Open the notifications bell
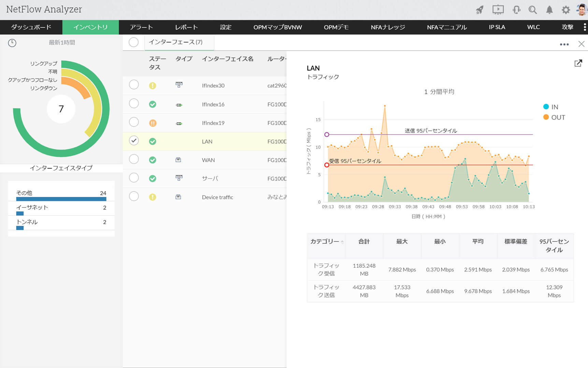Image resolution: width=588 pixels, height=368 pixels. pyautogui.click(x=549, y=10)
